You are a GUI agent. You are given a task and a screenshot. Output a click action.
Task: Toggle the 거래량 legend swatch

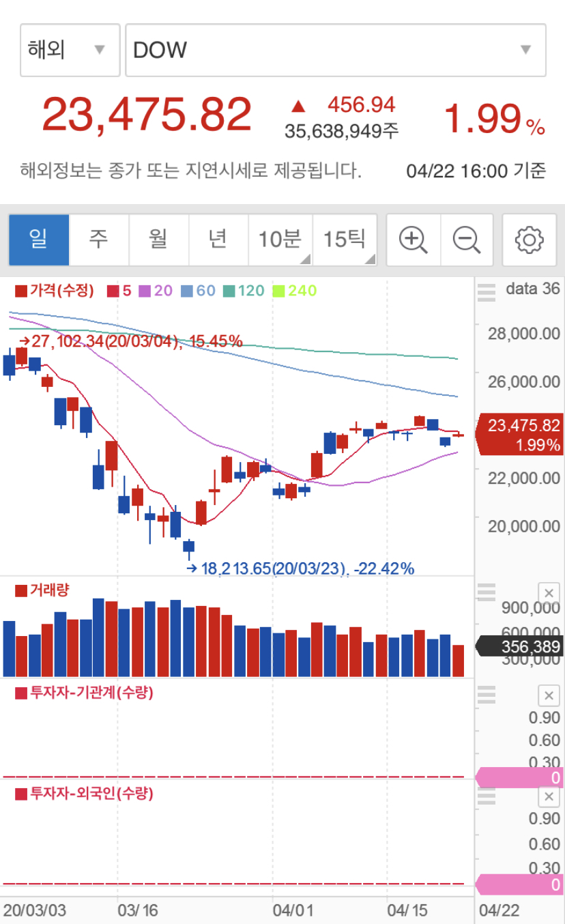click(21, 591)
